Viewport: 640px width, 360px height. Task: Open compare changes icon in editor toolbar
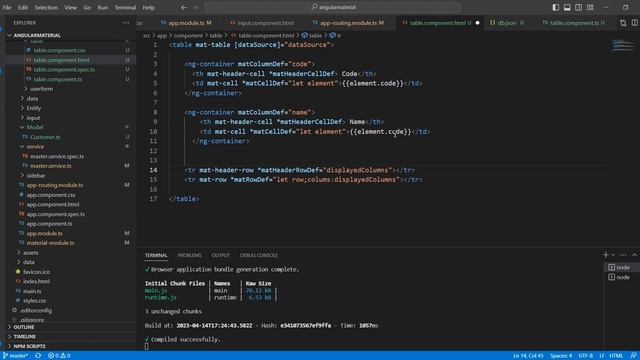(623, 23)
